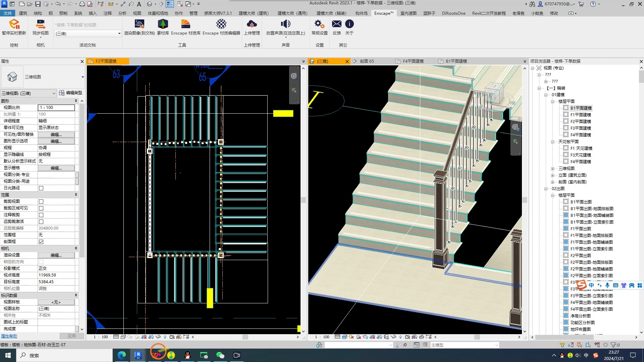Click the Text 'A' tool in quick access toolbar
Screen dimensions: 644x362
[139, 4]
